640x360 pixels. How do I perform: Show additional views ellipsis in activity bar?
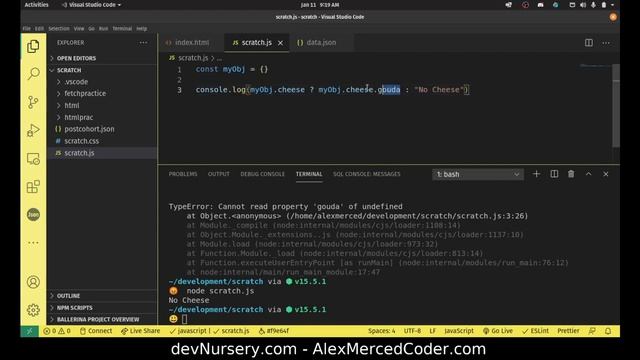coord(33,242)
